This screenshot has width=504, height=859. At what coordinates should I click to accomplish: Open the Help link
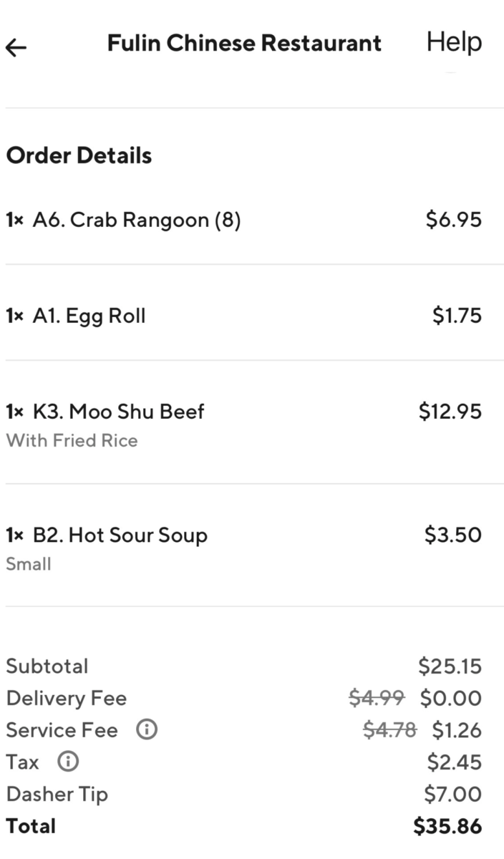pos(454,42)
